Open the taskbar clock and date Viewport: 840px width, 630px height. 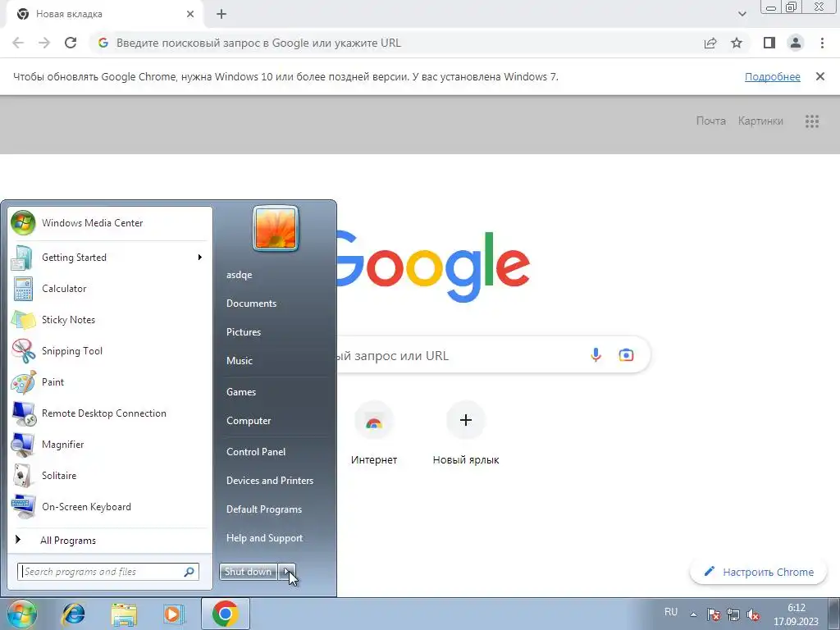(796, 614)
